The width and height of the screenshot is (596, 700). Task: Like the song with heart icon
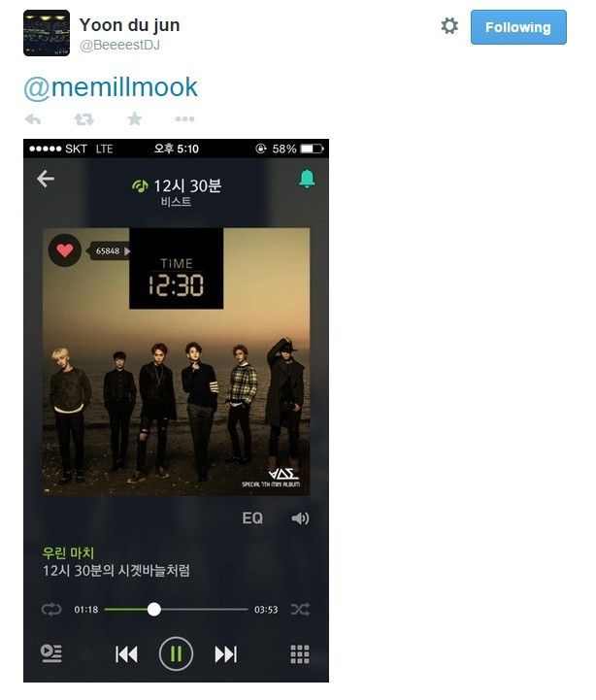[x=65, y=250]
